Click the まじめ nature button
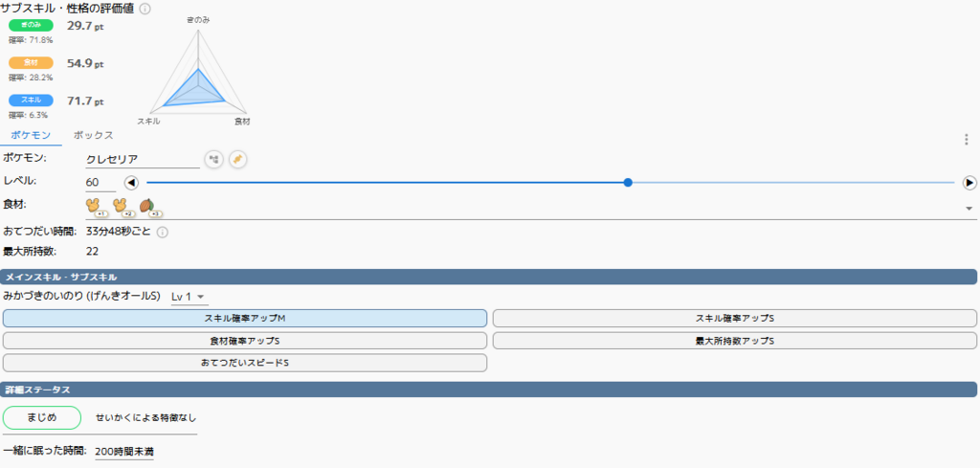 (42, 417)
